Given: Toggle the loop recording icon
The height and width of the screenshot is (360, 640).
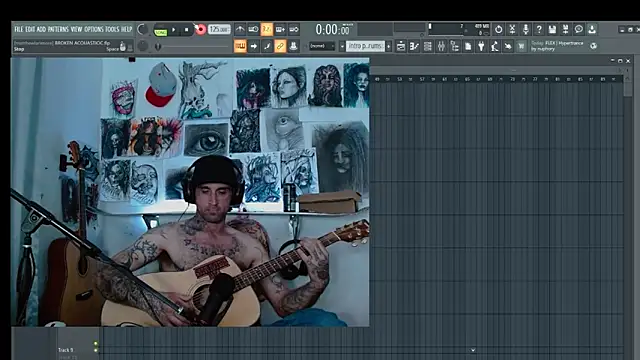Looking at the screenshot, I should click(x=293, y=29).
